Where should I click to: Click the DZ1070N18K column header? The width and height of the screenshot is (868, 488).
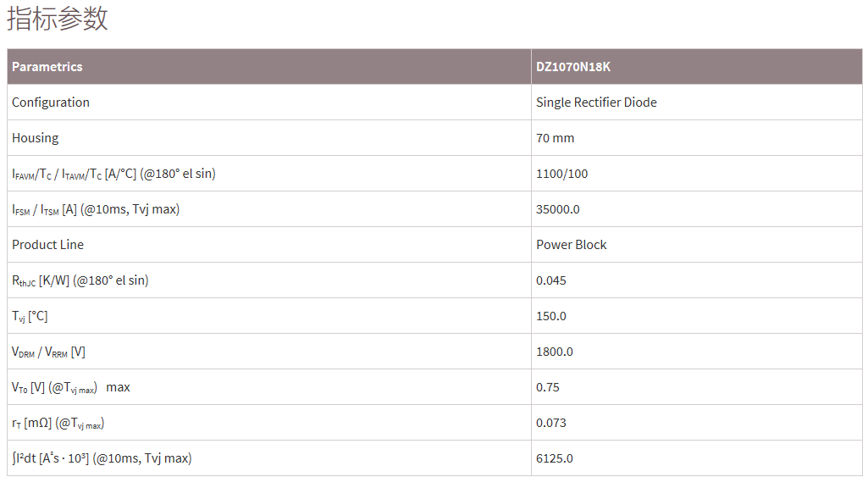[x=573, y=66]
